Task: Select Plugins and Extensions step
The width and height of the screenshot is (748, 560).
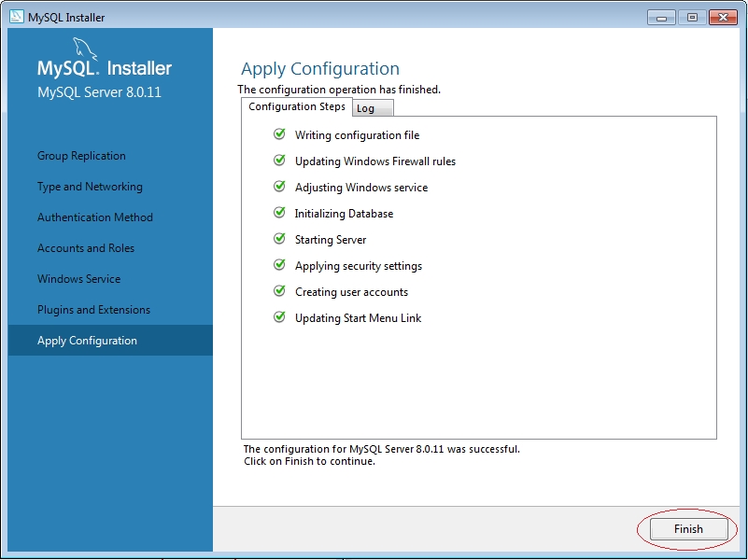Action: coord(93,310)
